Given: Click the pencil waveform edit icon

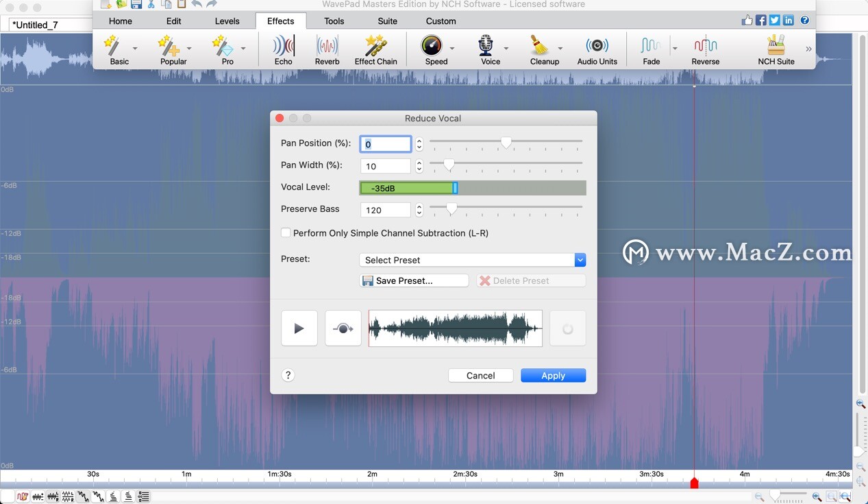Looking at the screenshot, I should coord(23,496).
